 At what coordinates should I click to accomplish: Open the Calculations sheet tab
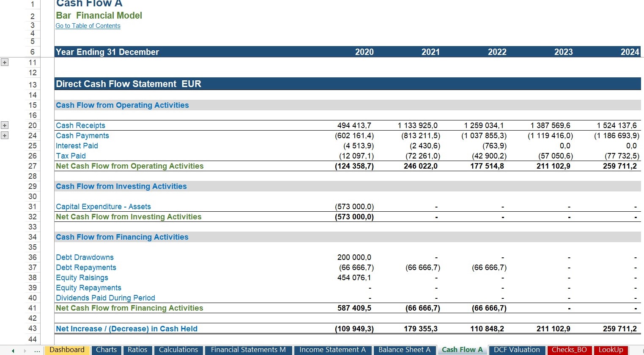point(178,350)
